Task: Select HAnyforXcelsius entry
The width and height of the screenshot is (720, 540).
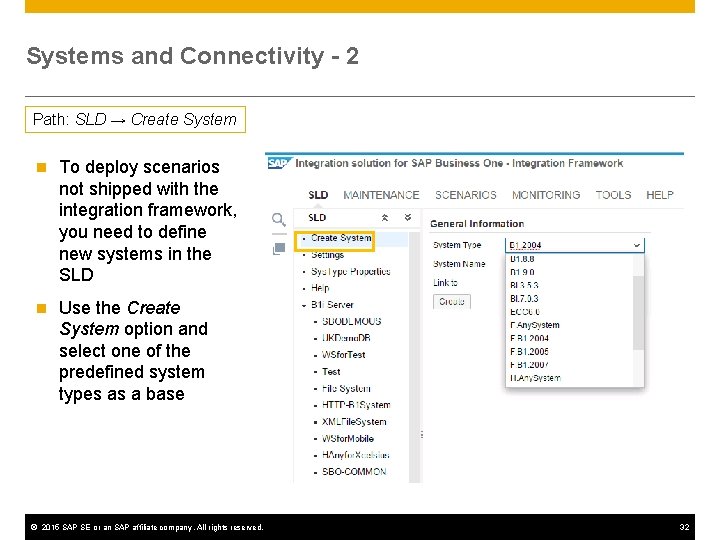Action: point(355,455)
